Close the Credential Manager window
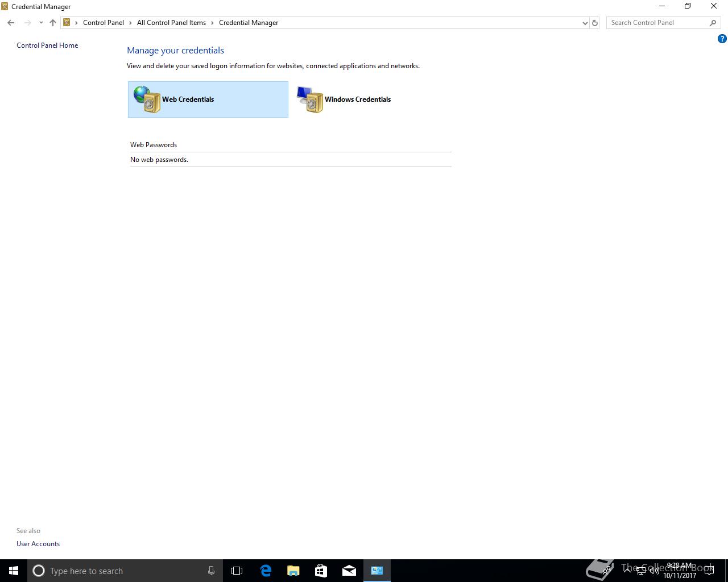 click(714, 6)
